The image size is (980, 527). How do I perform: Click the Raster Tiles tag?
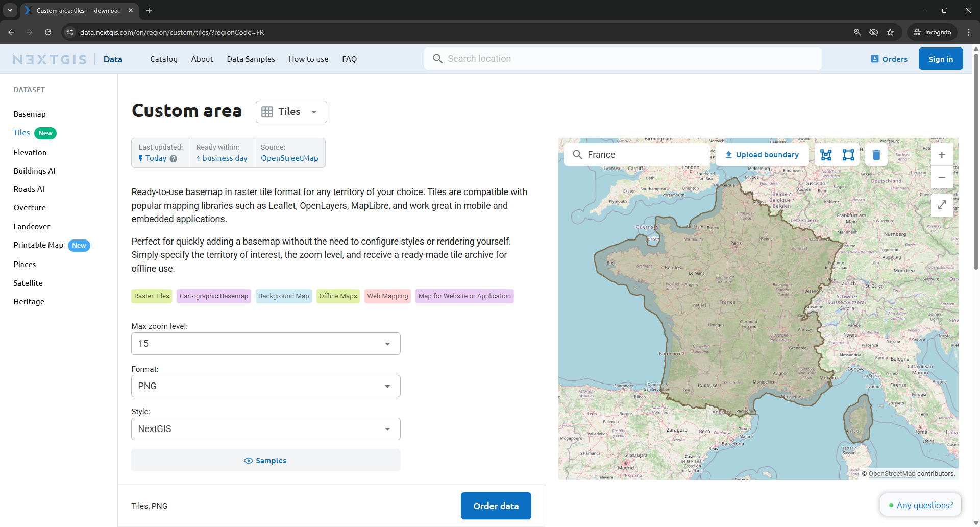(x=152, y=296)
